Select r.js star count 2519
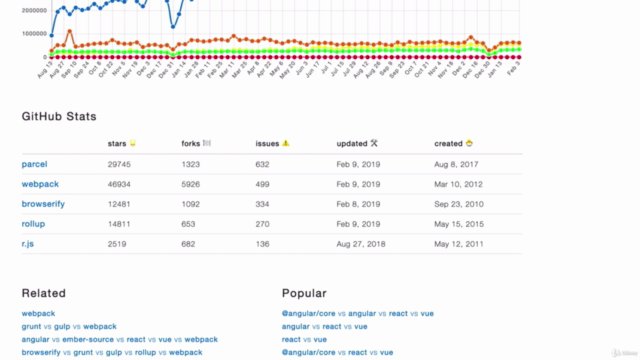Viewport: 640px width, 360px height. pos(117,244)
